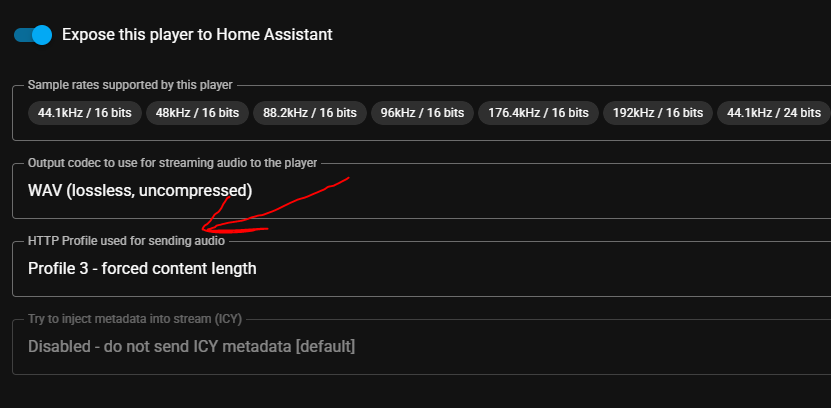Select the 192kHz / 16 bits chip
Image resolution: width=831 pixels, height=408 pixels.
(658, 113)
